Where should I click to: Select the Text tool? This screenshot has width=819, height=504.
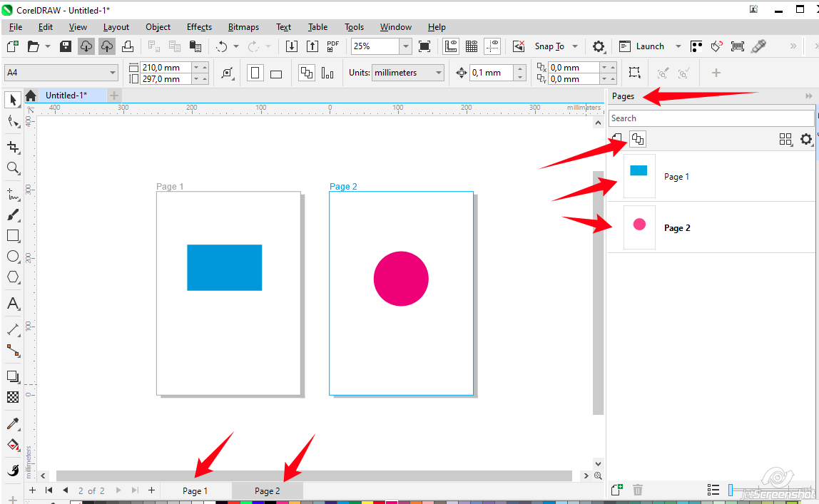pos(13,304)
